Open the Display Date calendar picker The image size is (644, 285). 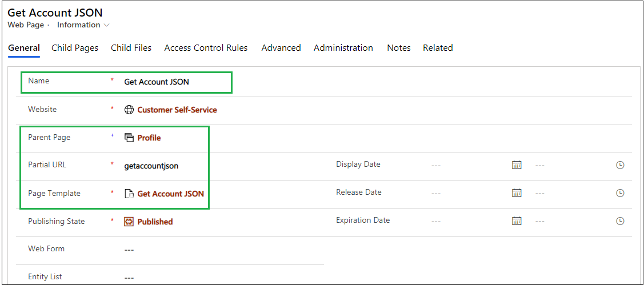tap(517, 165)
